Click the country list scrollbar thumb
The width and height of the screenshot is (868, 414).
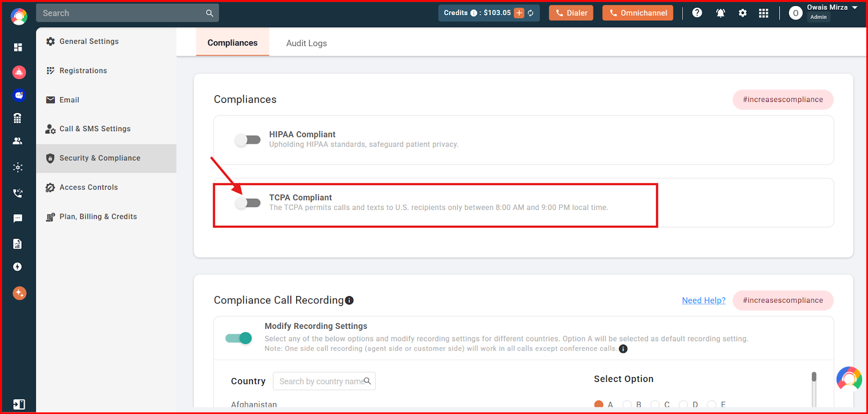(814, 377)
